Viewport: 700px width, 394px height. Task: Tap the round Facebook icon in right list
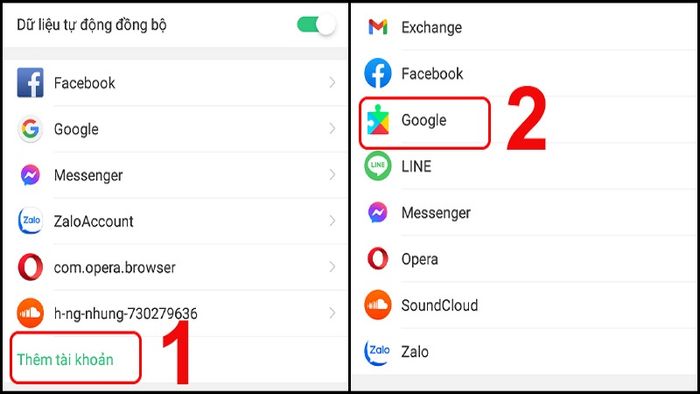tap(378, 73)
